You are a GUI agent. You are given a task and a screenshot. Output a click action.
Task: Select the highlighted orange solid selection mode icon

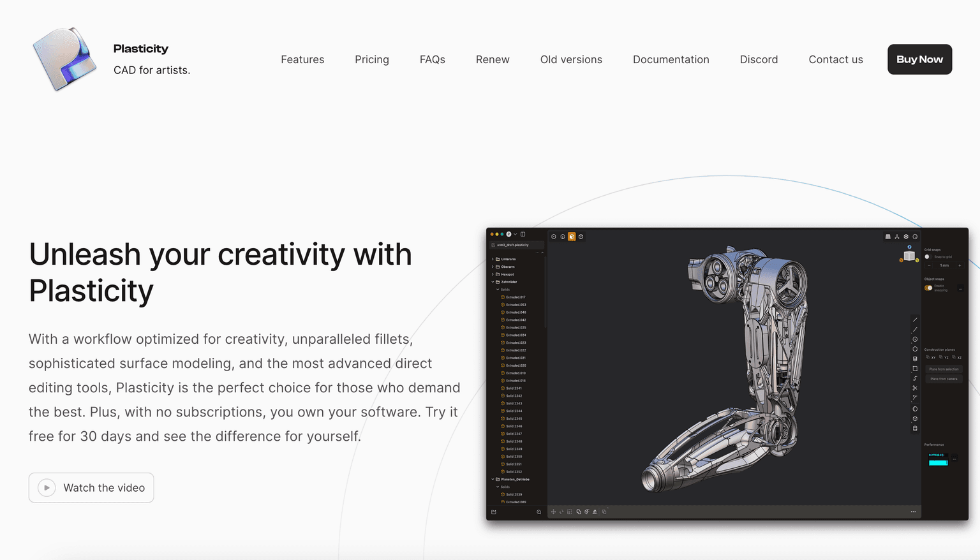click(x=572, y=237)
